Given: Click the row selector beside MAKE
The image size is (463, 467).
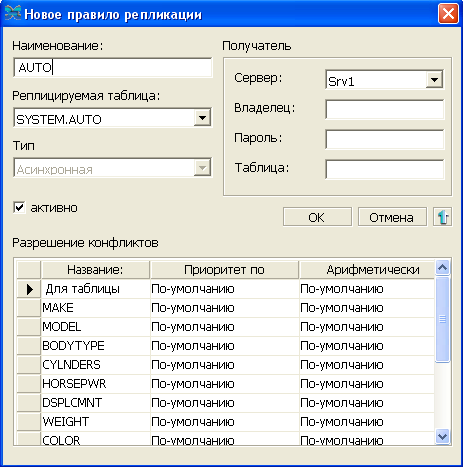Looking at the screenshot, I should click(x=29, y=308).
